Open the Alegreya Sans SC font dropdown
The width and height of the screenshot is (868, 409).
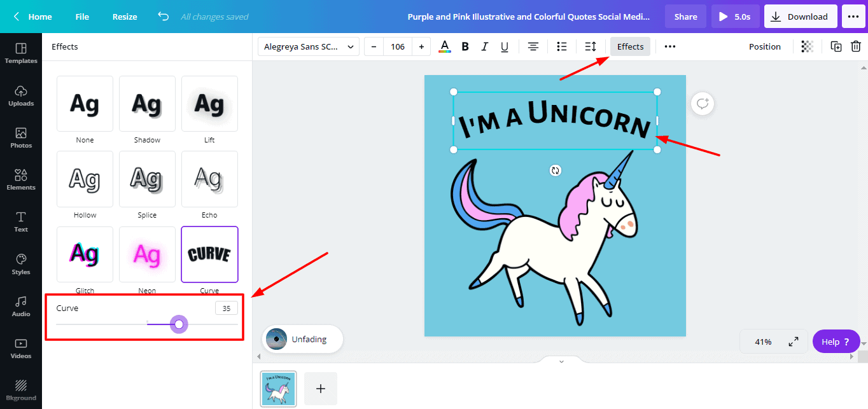[309, 46]
